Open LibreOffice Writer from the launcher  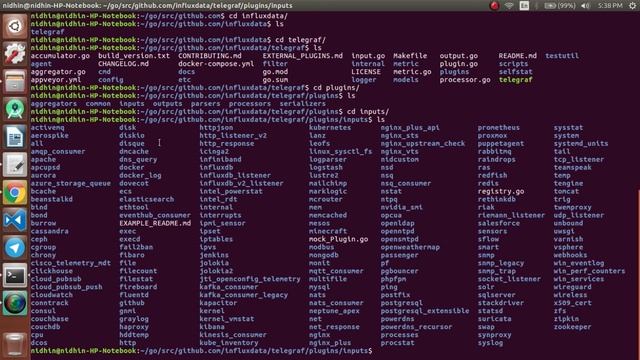click(15, 137)
